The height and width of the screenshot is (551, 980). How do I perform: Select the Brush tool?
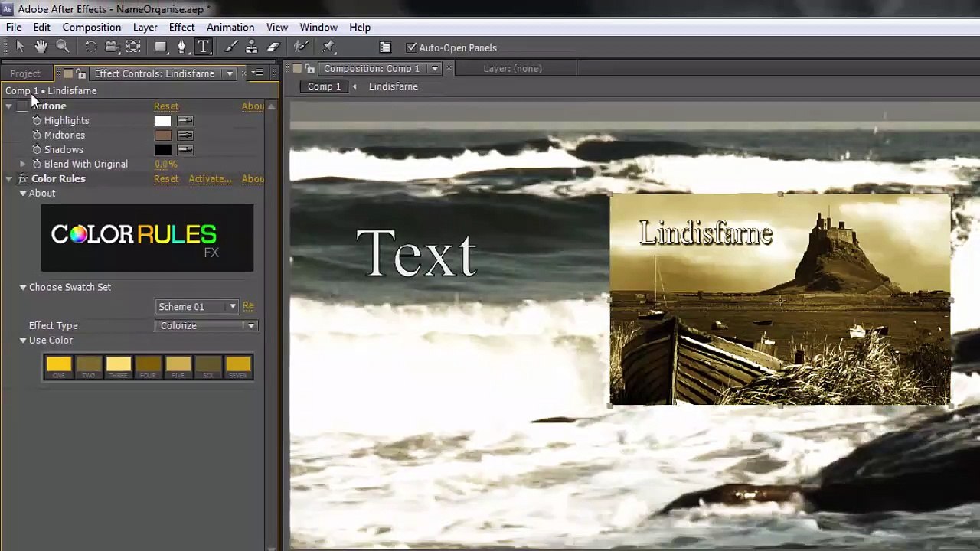click(x=230, y=47)
